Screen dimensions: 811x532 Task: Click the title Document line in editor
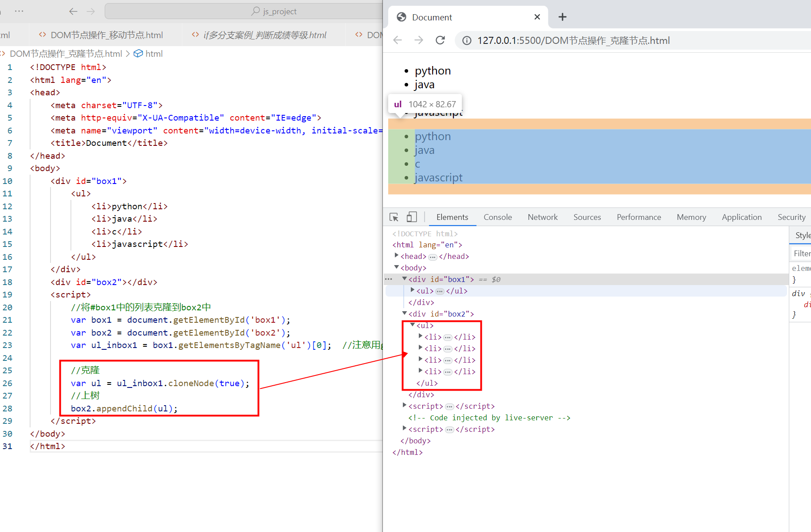pos(109,143)
